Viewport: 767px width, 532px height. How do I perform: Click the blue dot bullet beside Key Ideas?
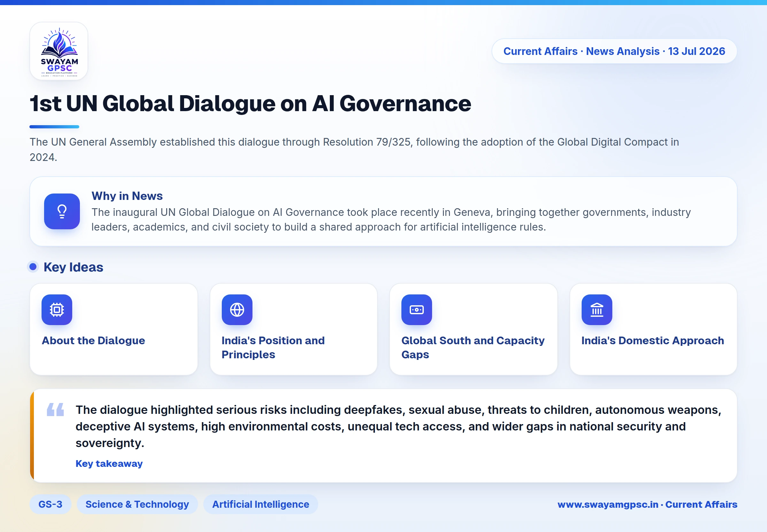(x=33, y=267)
